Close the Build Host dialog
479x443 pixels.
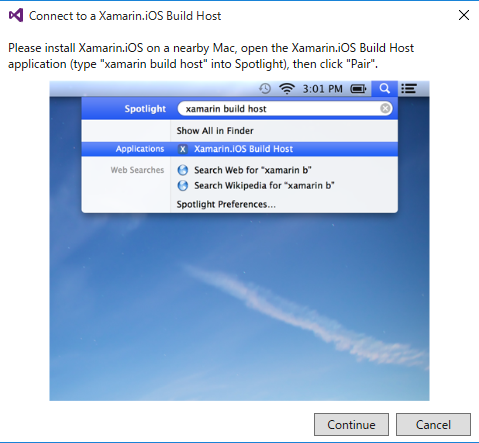[464, 15]
